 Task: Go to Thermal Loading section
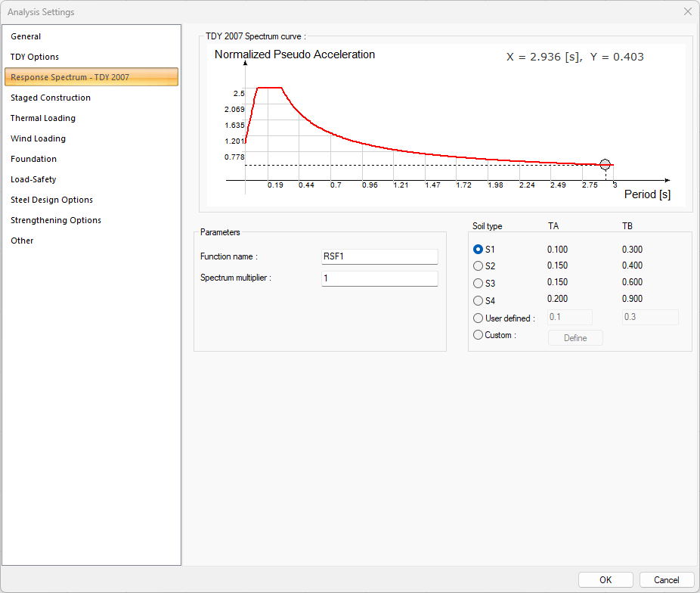(x=43, y=118)
